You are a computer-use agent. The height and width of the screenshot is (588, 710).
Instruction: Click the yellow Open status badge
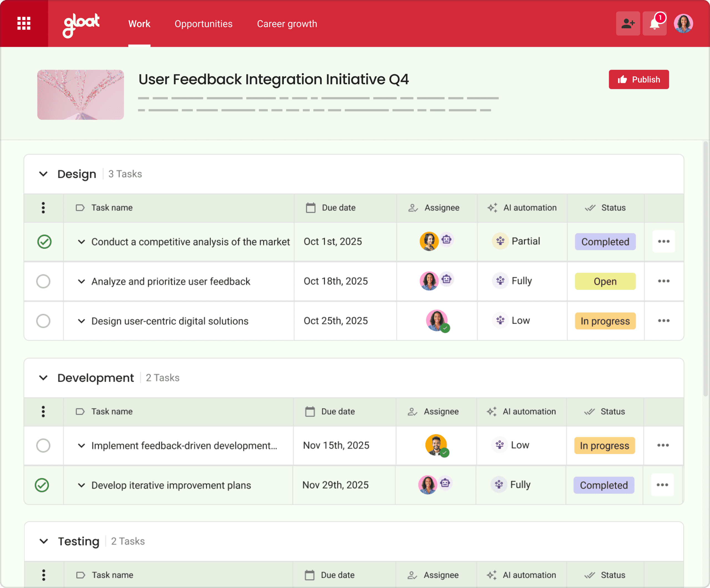click(605, 281)
